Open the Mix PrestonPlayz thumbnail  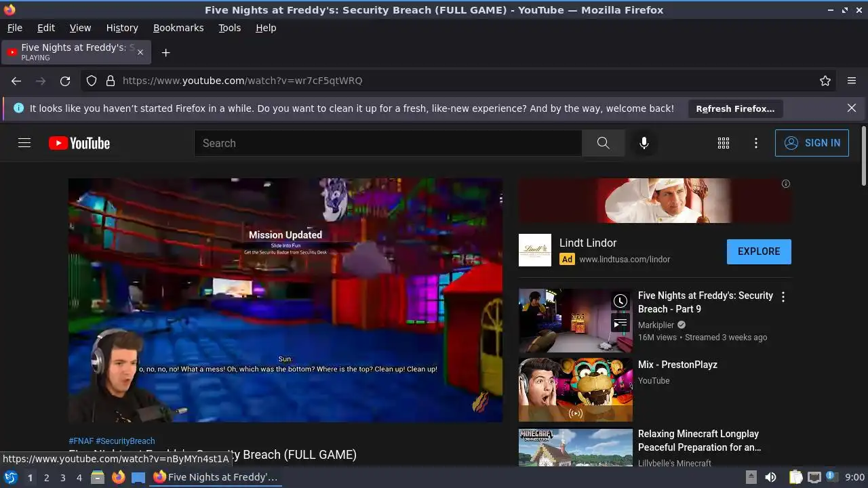tap(576, 390)
